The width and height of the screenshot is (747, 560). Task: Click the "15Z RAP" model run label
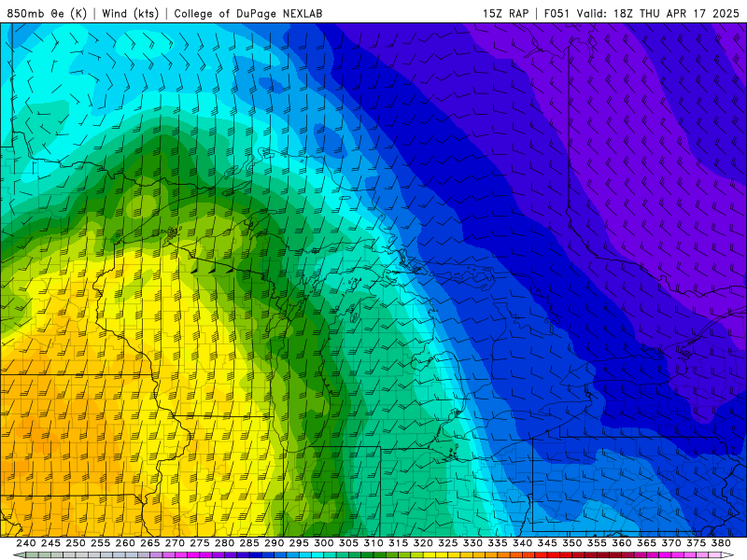(505, 13)
